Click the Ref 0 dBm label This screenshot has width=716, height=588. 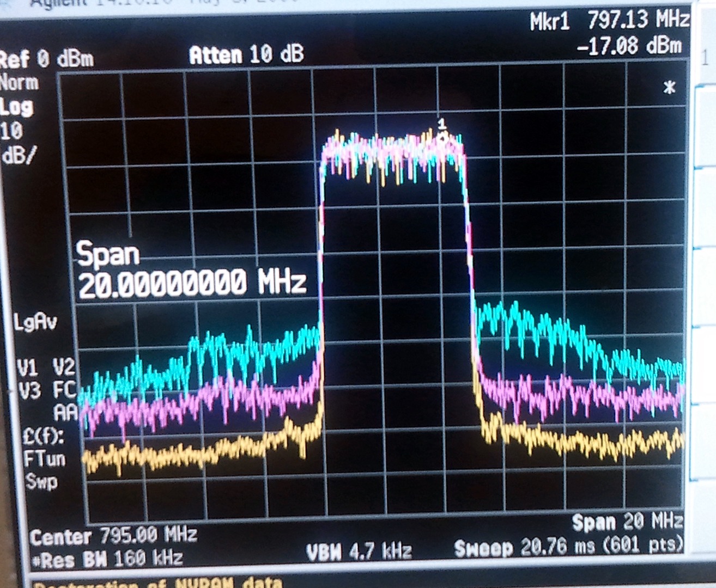46,58
